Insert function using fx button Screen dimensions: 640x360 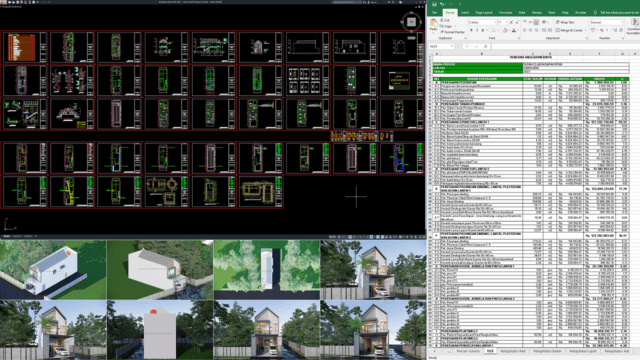[x=486, y=47]
